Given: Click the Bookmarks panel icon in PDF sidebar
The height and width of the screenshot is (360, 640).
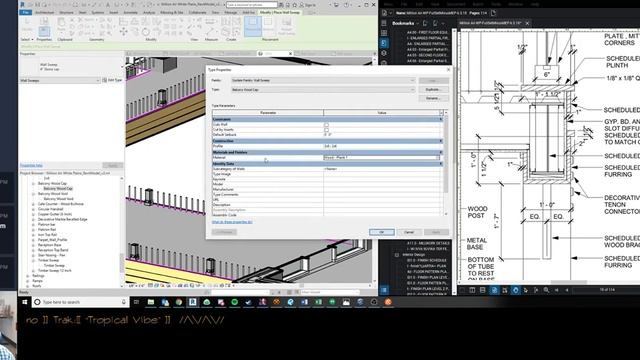Looking at the screenshot, I should click(384, 43).
